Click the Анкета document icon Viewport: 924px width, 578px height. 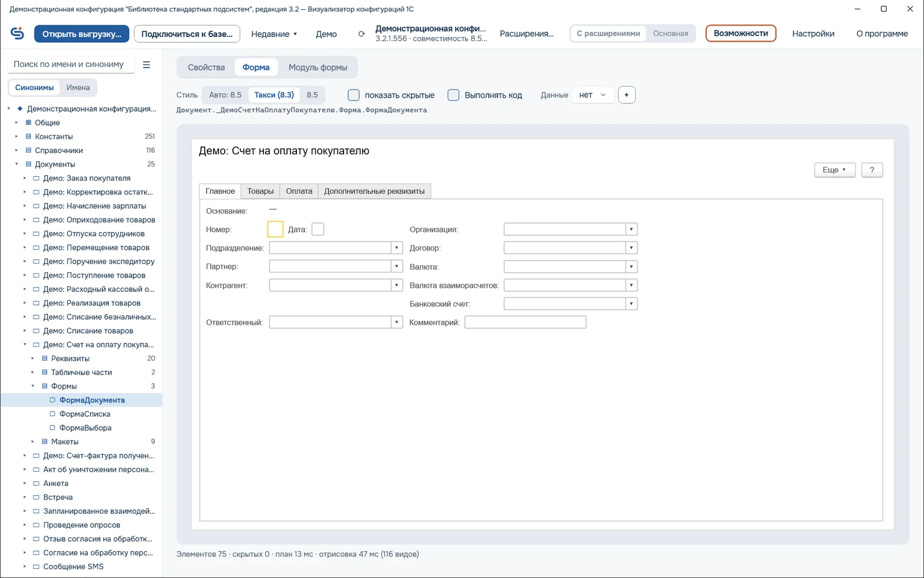[36, 483]
